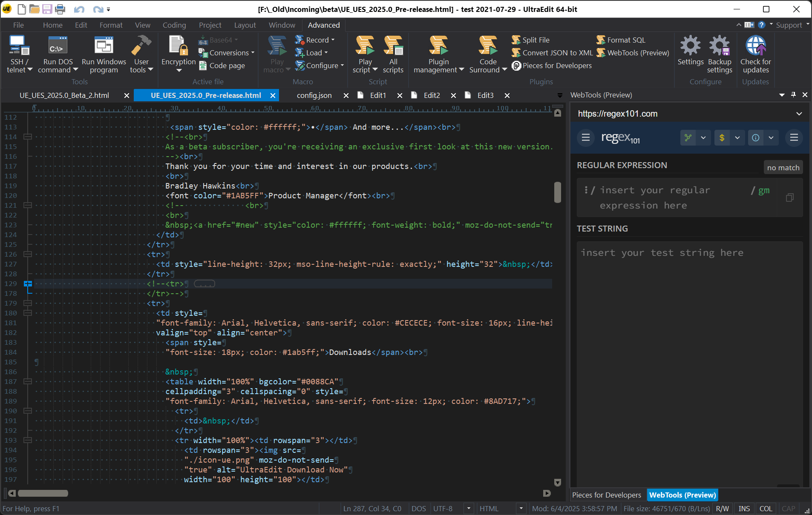Toggle CAP indicator in status bar

pyautogui.click(x=788, y=509)
